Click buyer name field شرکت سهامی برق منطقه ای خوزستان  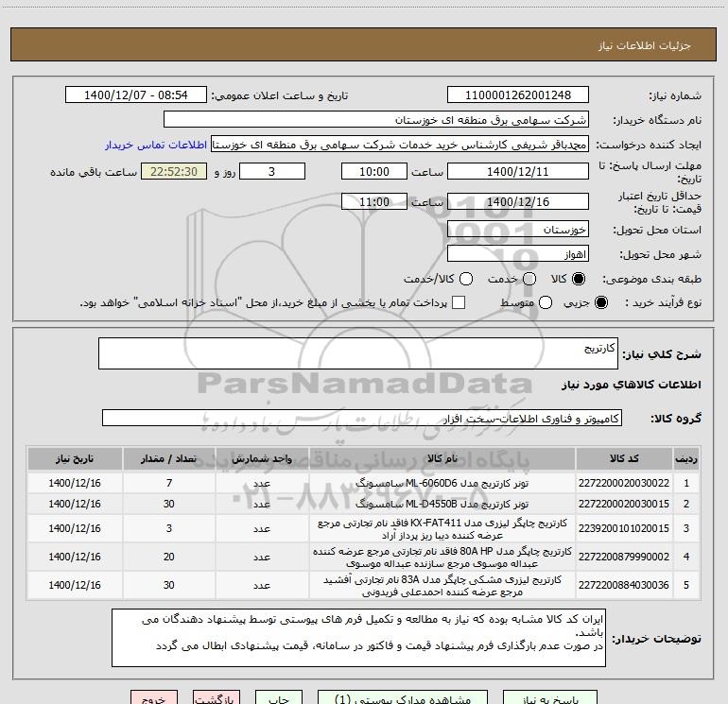pos(376,120)
